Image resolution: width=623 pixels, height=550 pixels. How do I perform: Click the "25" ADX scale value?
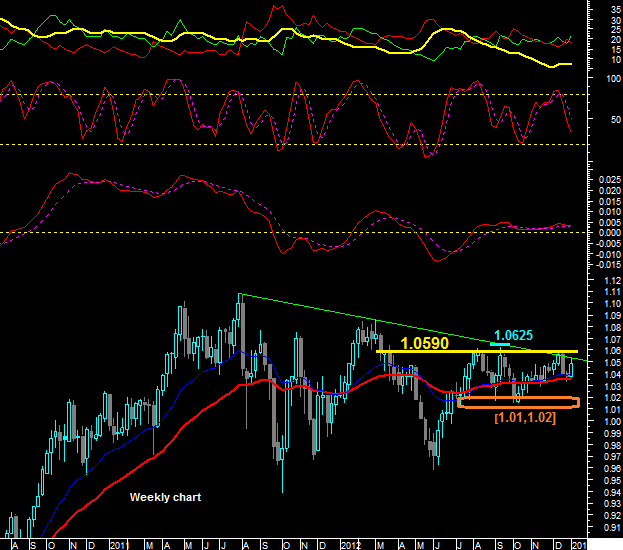(616, 30)
